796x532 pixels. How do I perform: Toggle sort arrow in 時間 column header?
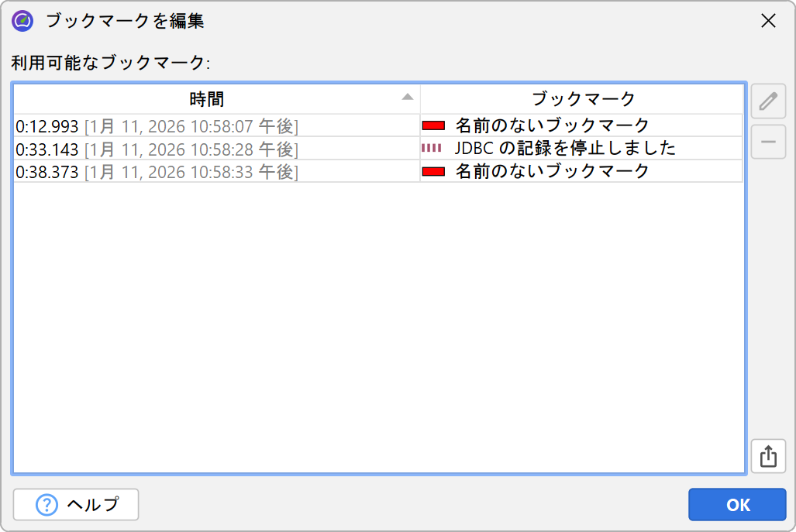click(x=407, y=98)
